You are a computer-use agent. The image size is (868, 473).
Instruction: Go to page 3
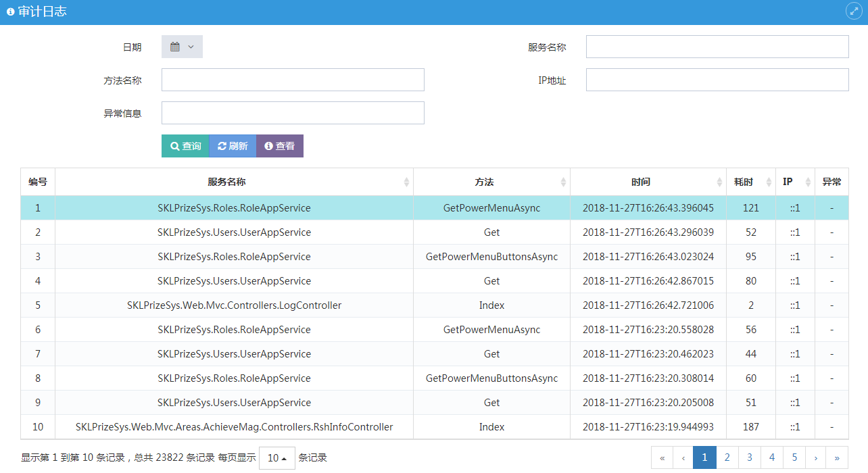[749, 457]
